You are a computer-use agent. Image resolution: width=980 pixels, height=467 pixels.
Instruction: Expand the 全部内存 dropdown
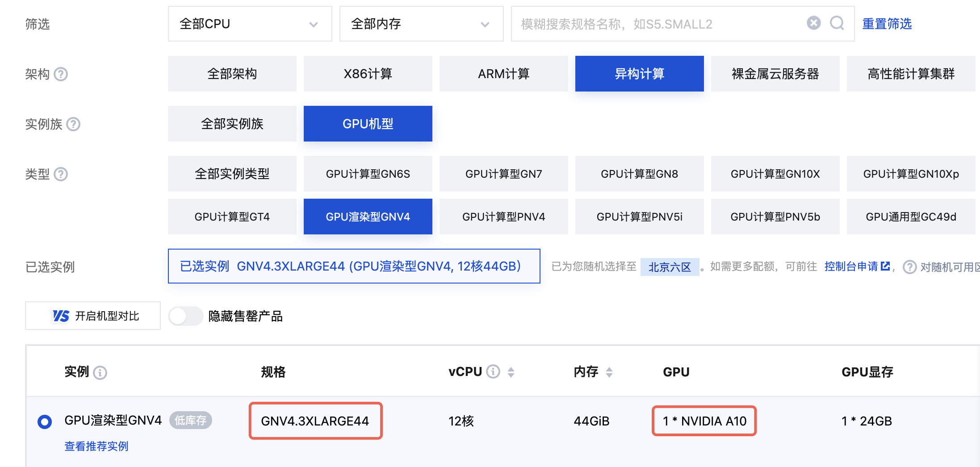[421, 24]
